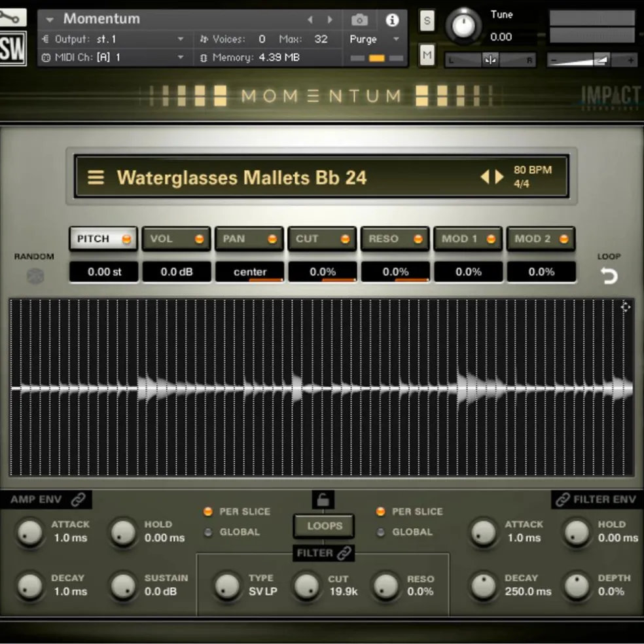
Task: Click the MOD 2 tab button
Action: tap(541, 239)
